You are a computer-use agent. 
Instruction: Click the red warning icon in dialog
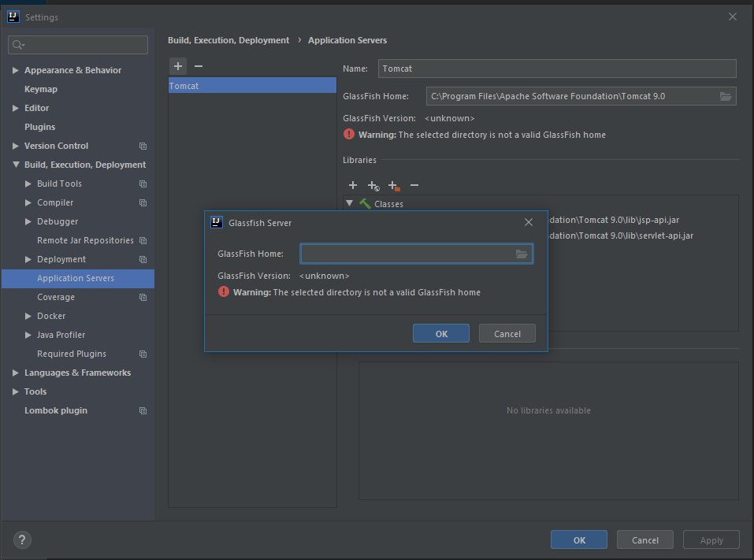[x=224, y=291]
